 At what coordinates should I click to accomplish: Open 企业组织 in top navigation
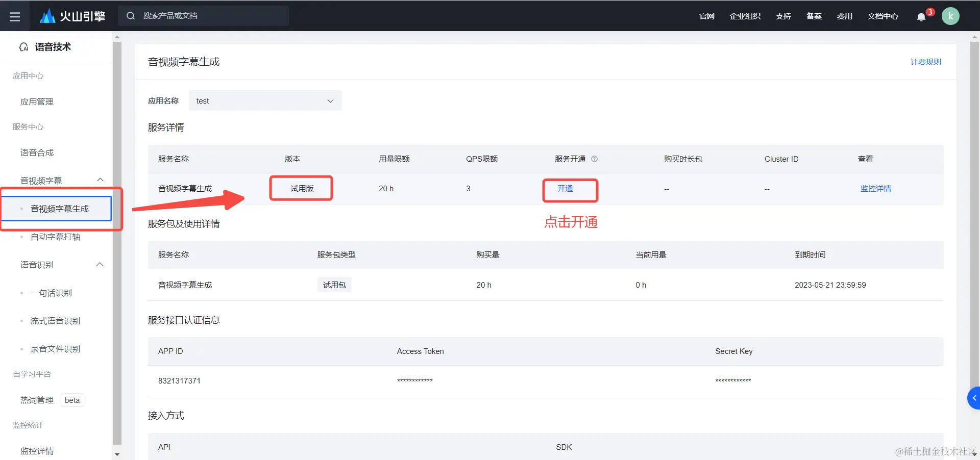745,16
